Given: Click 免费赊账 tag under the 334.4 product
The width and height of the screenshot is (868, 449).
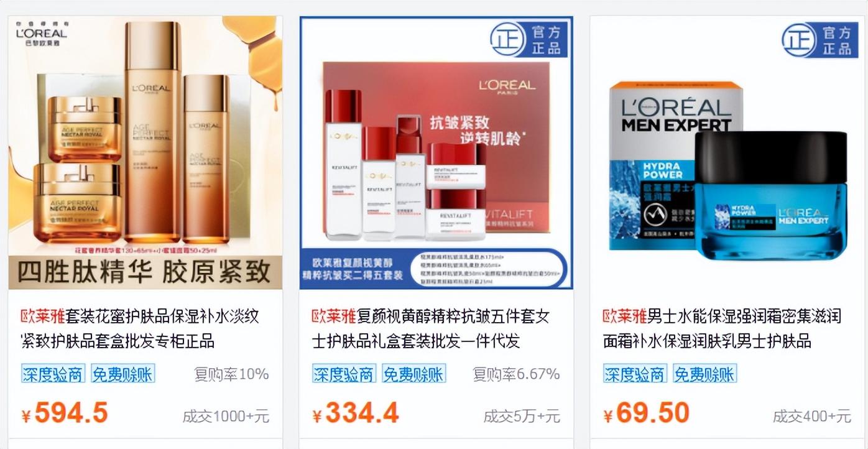Looking at the screenshot, I should click(414, 374).
